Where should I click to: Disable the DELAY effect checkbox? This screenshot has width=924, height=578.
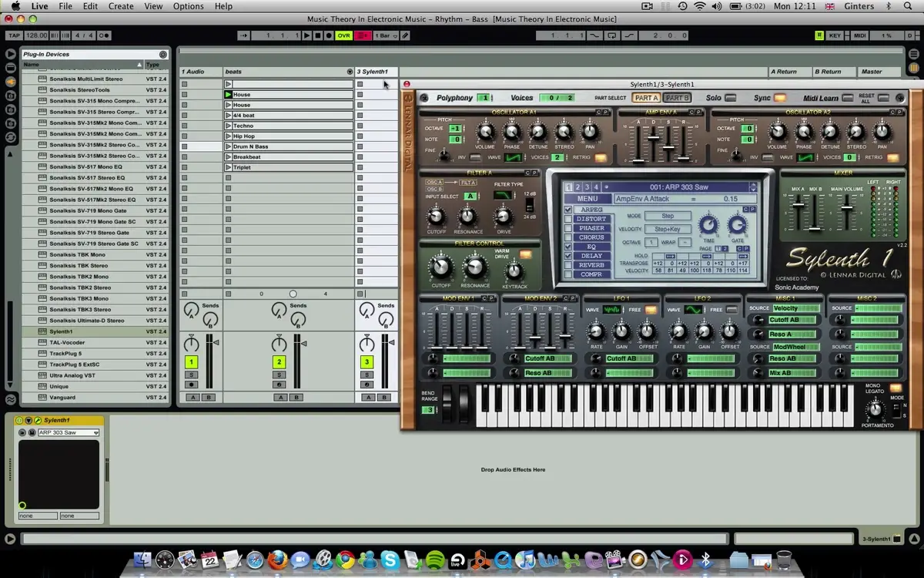[x=568, y=256]
